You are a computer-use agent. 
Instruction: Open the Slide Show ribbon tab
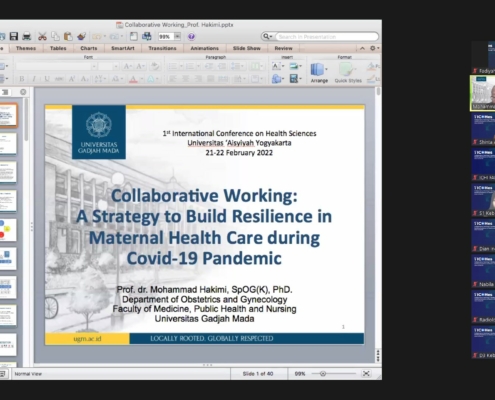point(247,48)
